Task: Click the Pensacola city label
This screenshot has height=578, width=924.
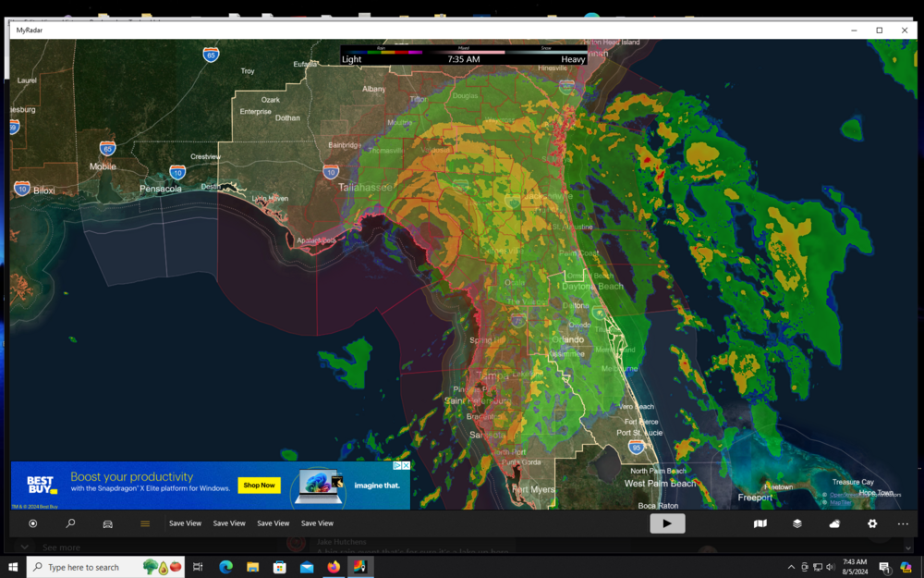Action: 160,189
